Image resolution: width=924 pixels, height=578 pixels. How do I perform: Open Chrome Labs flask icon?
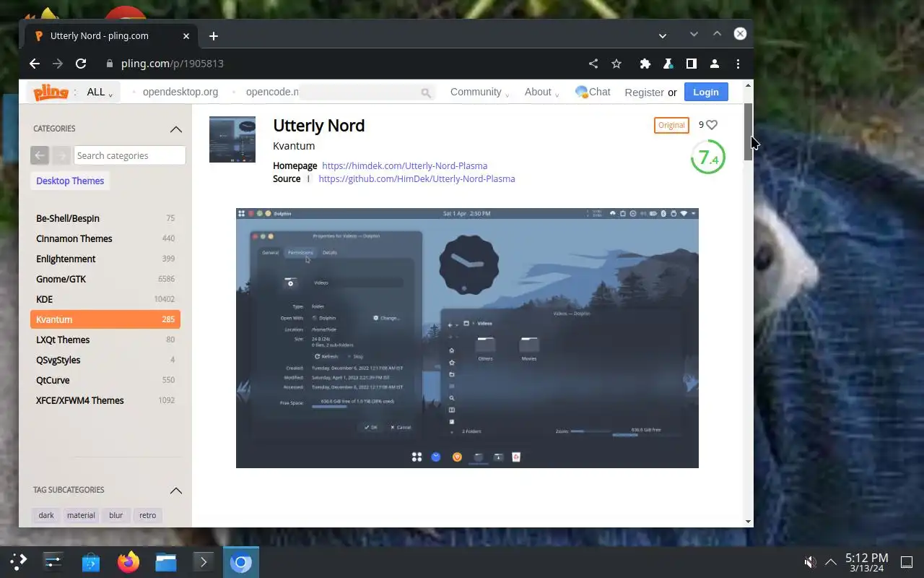668,64
